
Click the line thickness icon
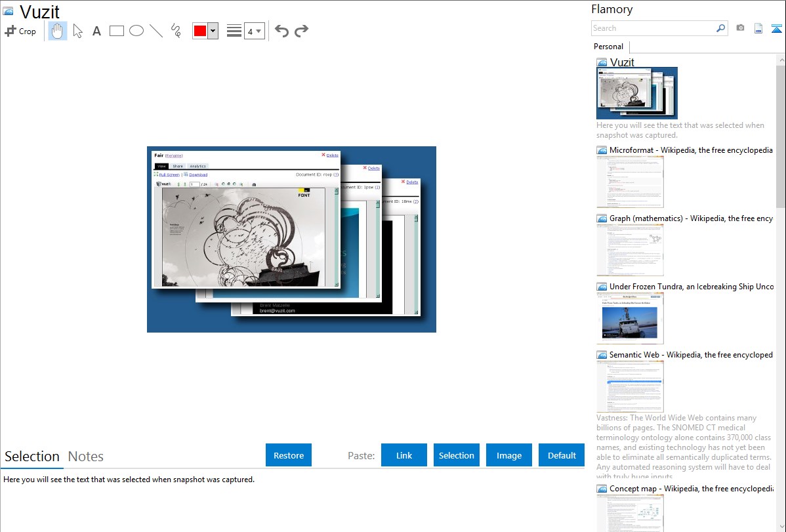click(x=234, y=31)
